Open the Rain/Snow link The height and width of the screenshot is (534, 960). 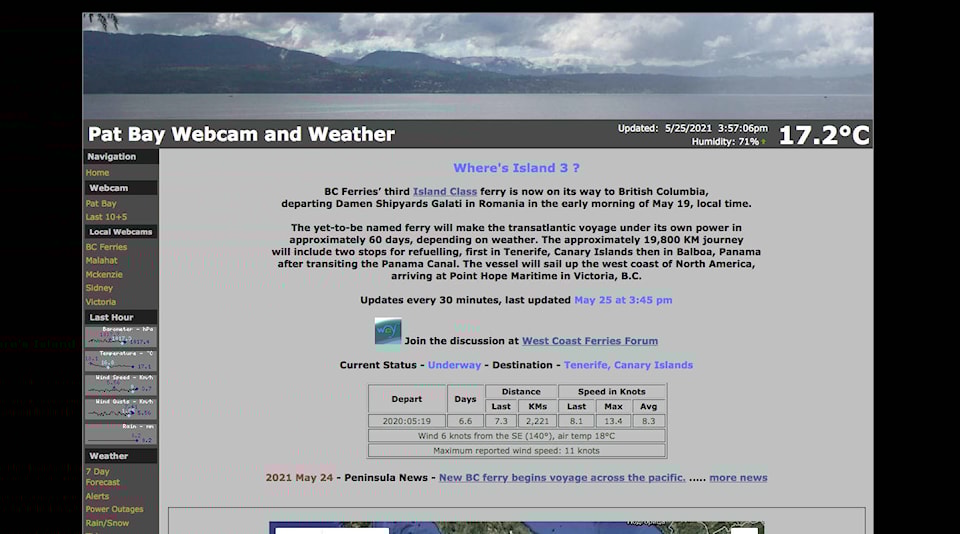[x=107, y=523]
